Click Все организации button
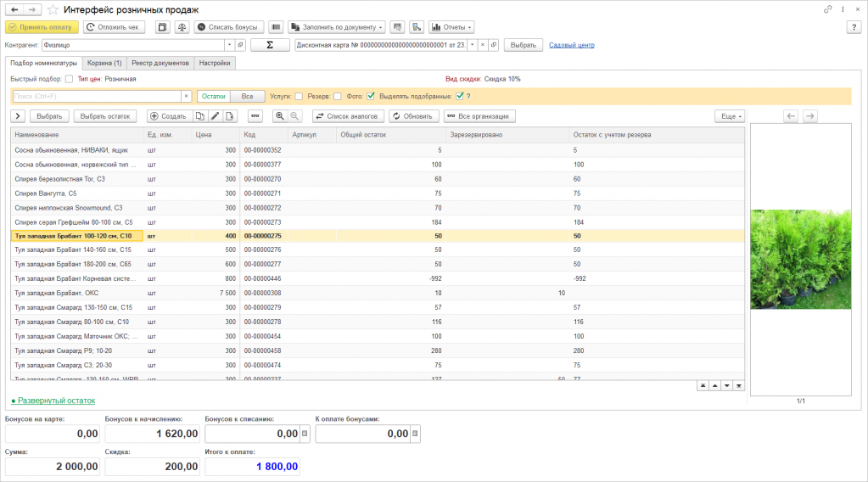Image resolution: width=868 pixels, height=482 pixels. pos(479,116)
